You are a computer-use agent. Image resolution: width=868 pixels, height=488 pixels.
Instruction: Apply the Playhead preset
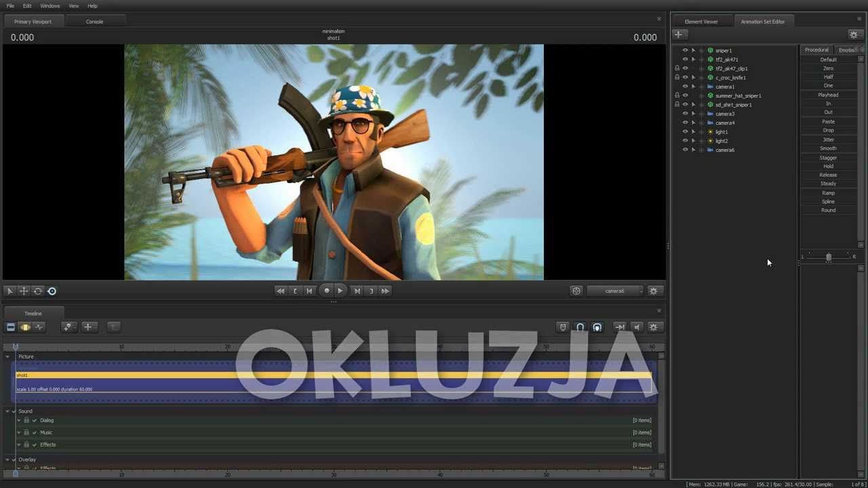[x=829, y=95]
